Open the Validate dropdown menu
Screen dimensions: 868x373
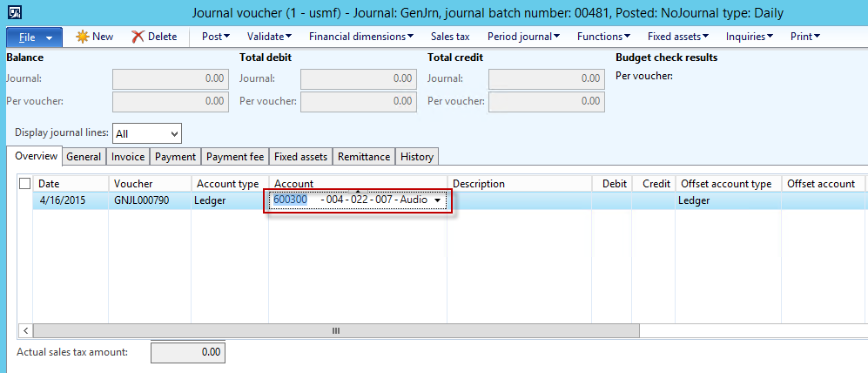tap(270, 37)
